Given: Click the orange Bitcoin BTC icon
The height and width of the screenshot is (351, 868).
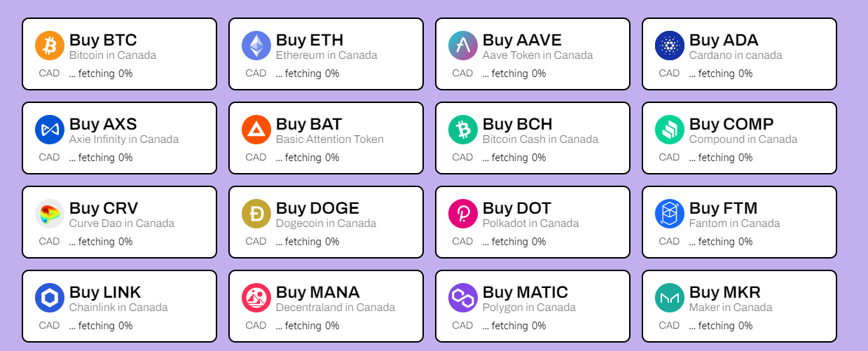Looking at the screenshot, I should pyautogui.click(x=50, y=46).
